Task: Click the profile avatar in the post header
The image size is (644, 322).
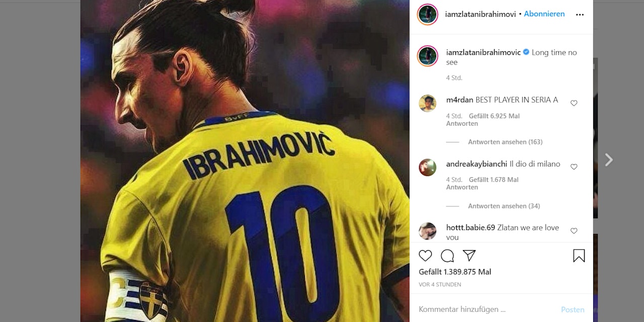Action: pos(428,14)
